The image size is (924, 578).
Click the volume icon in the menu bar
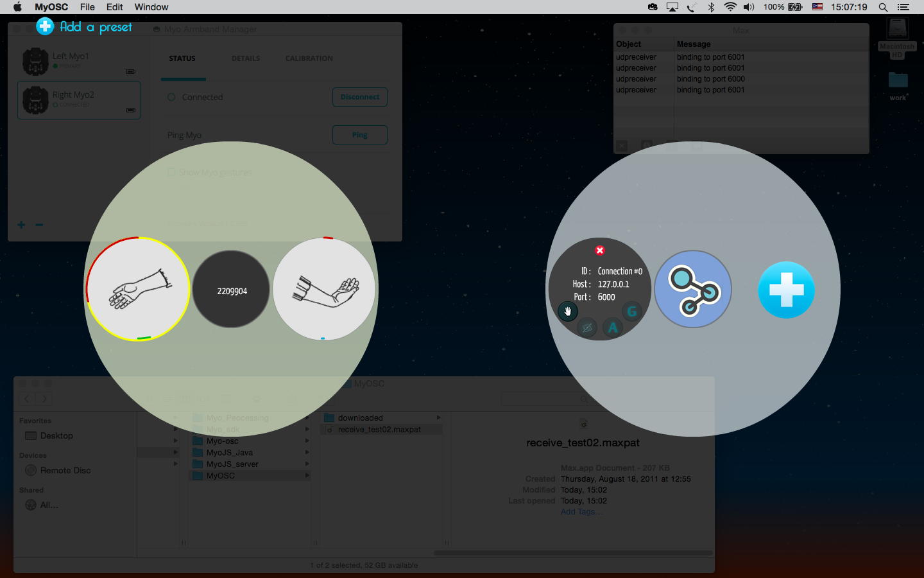pyautogui.click(x=749, y=7)
